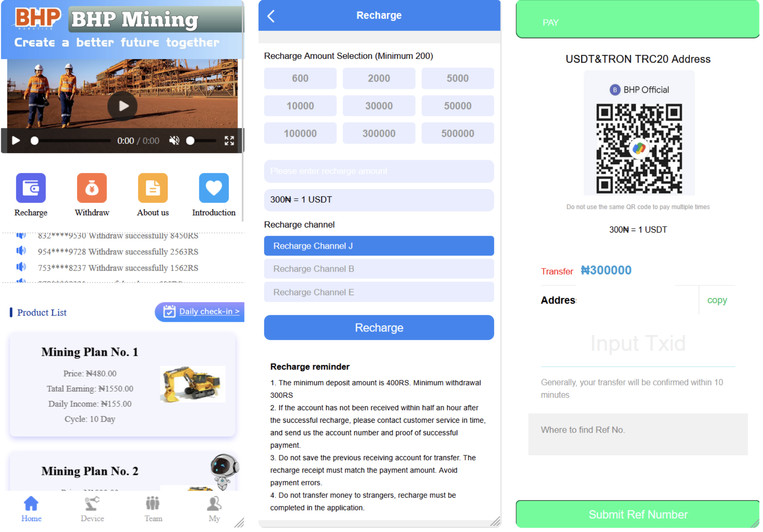Switch to My tab in bottom navigation
The width and height of the screenshot is (763, 532).
214,509
